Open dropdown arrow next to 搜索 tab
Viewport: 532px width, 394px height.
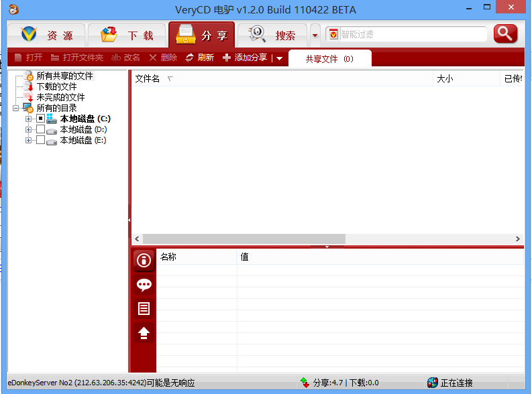tap(315, 36)
